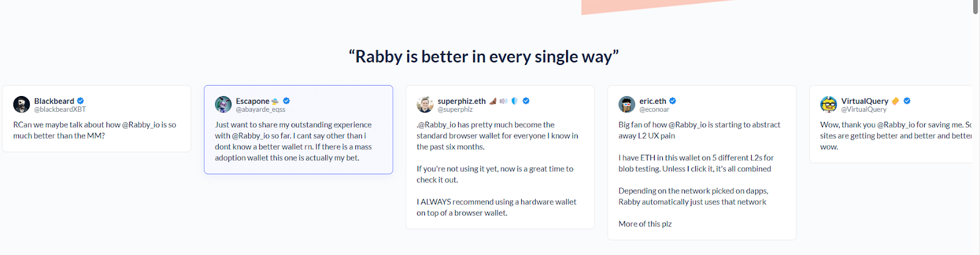
Task: Click eric.eth's profile avatar
Action: click(627, 105)
